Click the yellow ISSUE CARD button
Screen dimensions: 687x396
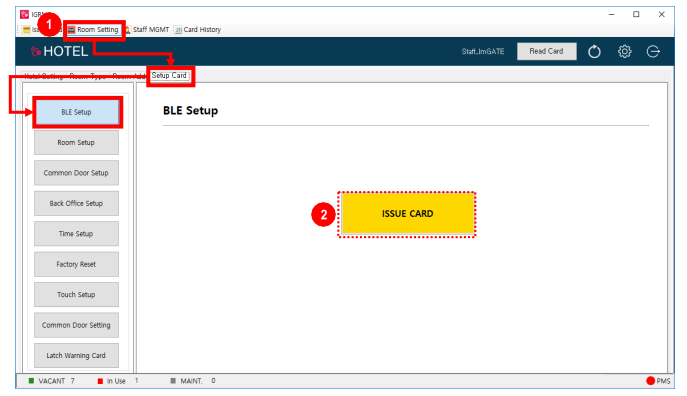coord(408,214)
